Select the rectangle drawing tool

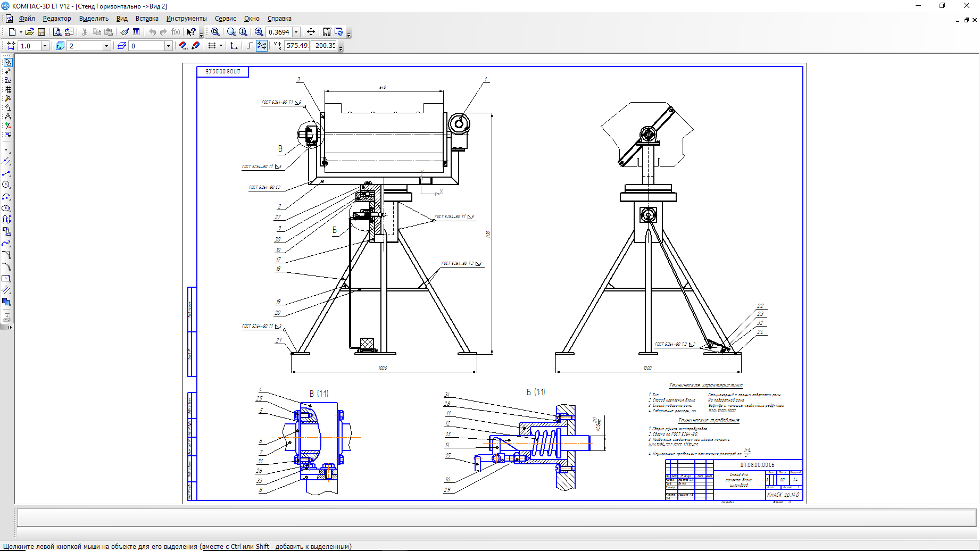pos(6,278)
